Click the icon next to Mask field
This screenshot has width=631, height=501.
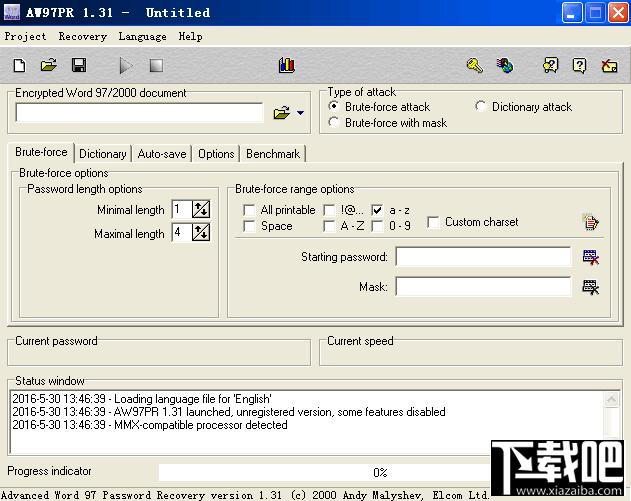591,287
